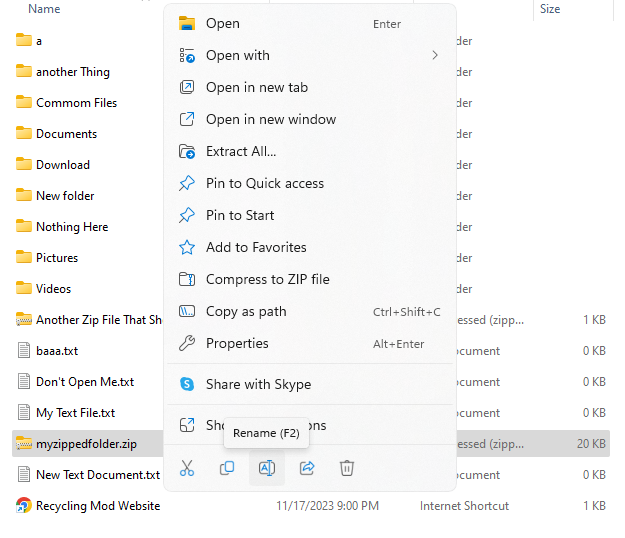This screenshot has width=625, height=538.
Task: Choose Copy as path option
Action: point(246,311)
